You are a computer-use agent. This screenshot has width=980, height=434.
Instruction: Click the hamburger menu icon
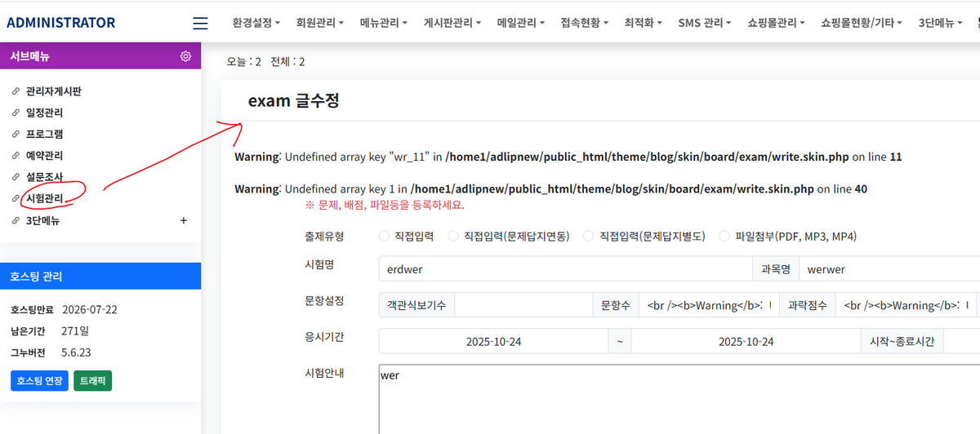point(200,23)
